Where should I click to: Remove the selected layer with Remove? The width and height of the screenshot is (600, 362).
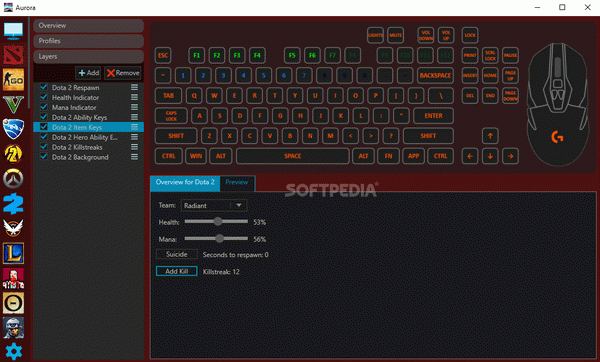pyautogui.click(x=123, y=73)
